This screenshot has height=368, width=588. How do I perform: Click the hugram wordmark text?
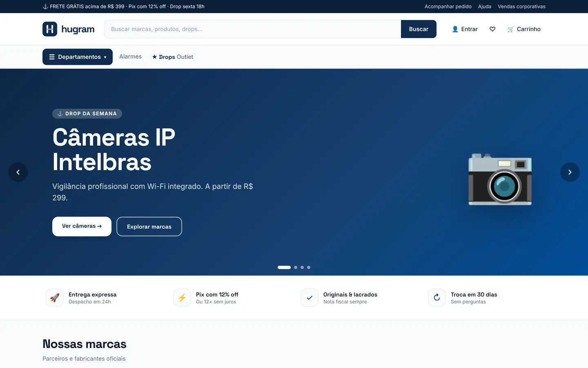[x=78, y=29]
